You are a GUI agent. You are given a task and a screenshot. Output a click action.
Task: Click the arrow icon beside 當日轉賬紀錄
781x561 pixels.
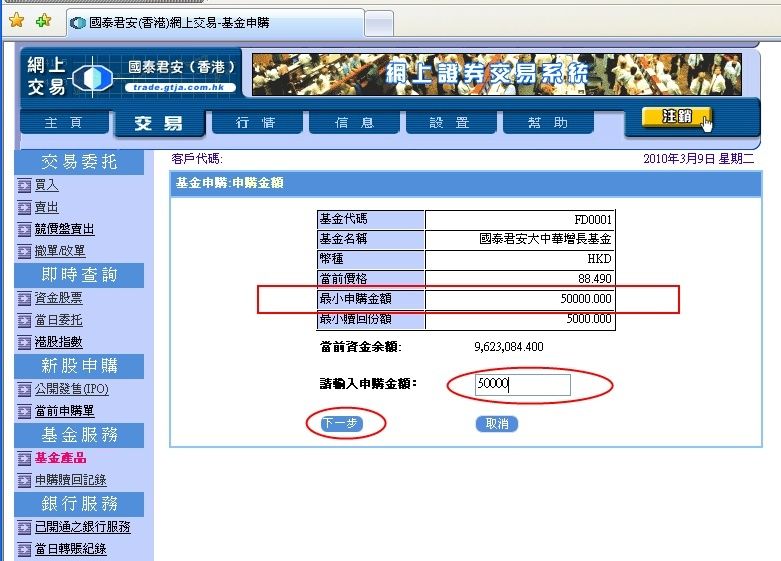click(24, 550)
